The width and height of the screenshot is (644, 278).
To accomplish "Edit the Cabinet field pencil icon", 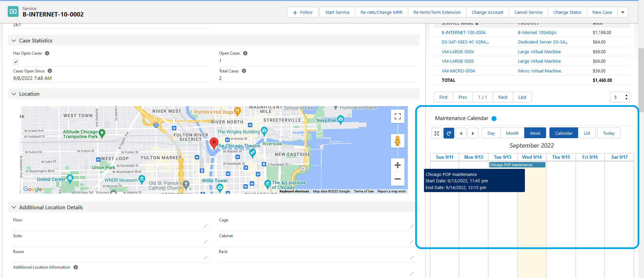I will pos(412,242).
